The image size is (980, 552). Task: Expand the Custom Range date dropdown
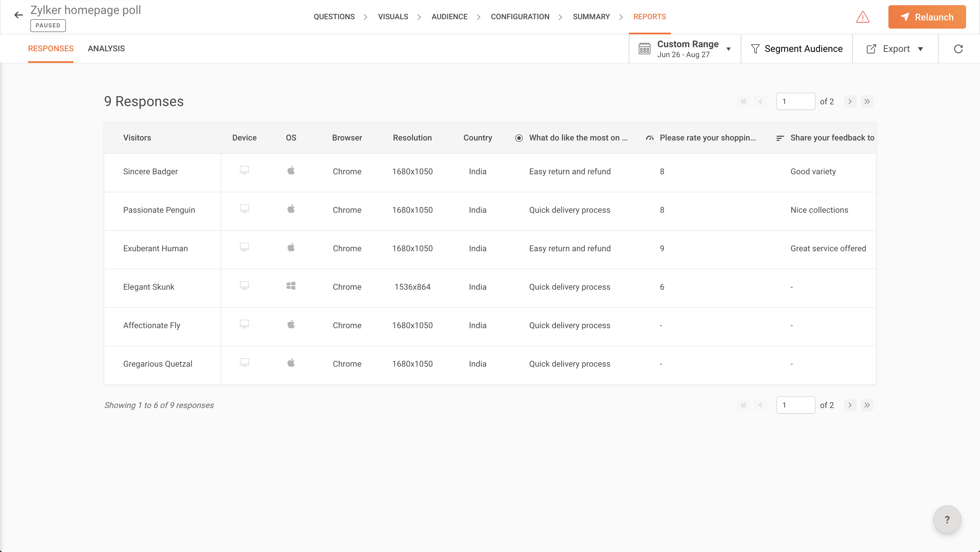(728, 49)
